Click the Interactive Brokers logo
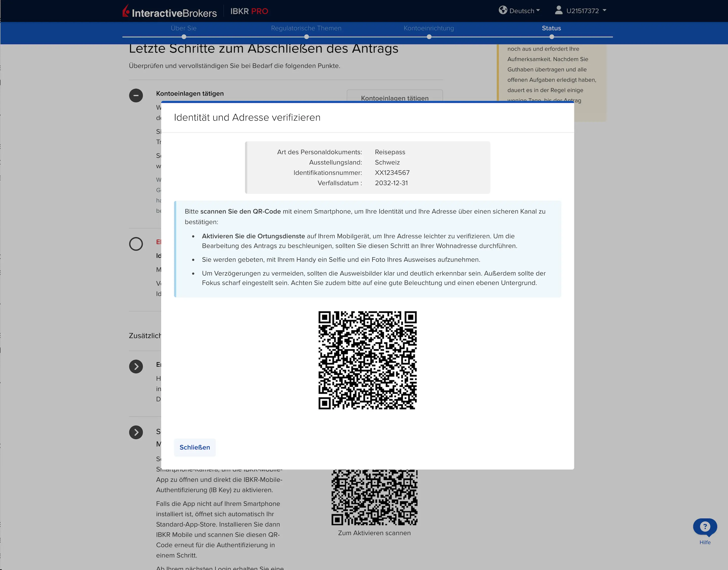This screenshot has width=728, height=570. [170, 11]
